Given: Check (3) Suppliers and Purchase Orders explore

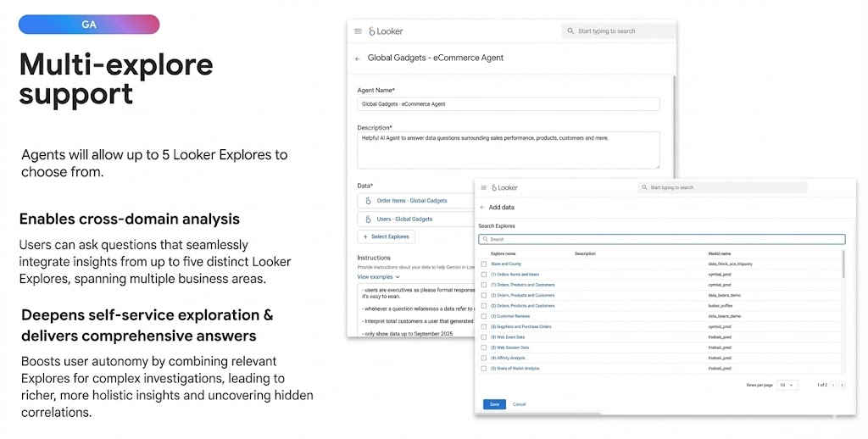Looking at the screenshot, I should (484, 326).
